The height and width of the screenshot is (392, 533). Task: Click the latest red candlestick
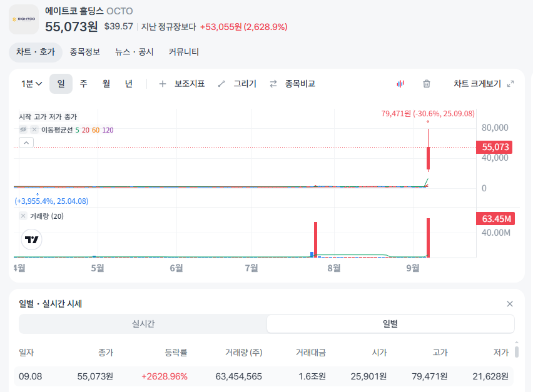(x=429, y=149)
